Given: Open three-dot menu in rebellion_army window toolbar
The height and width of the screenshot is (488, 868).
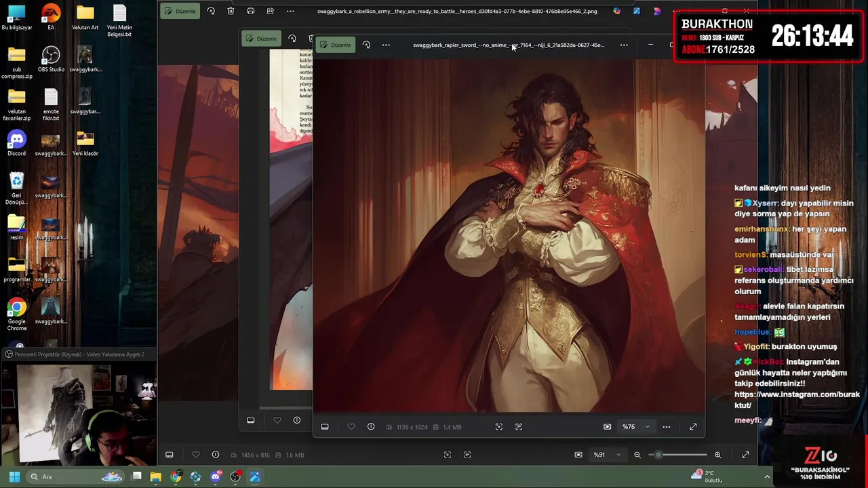Looking at the screenshot, I should [x=290, y=11].
